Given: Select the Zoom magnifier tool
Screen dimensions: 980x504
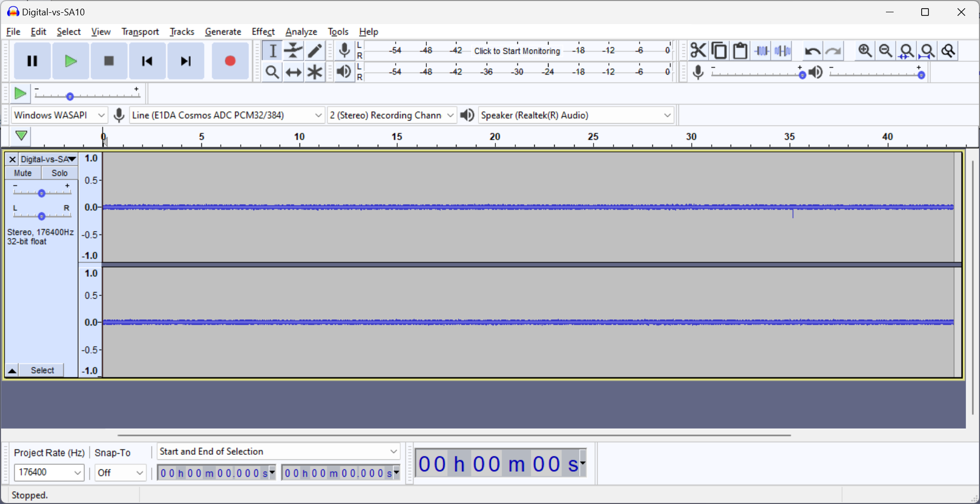Looking at the screenshot, I should pos(272,72).
